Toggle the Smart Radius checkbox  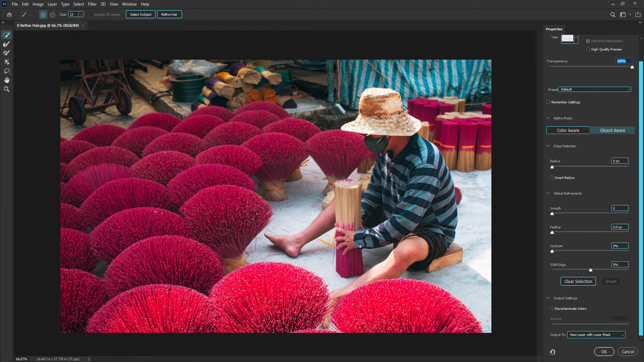[551, 178]
